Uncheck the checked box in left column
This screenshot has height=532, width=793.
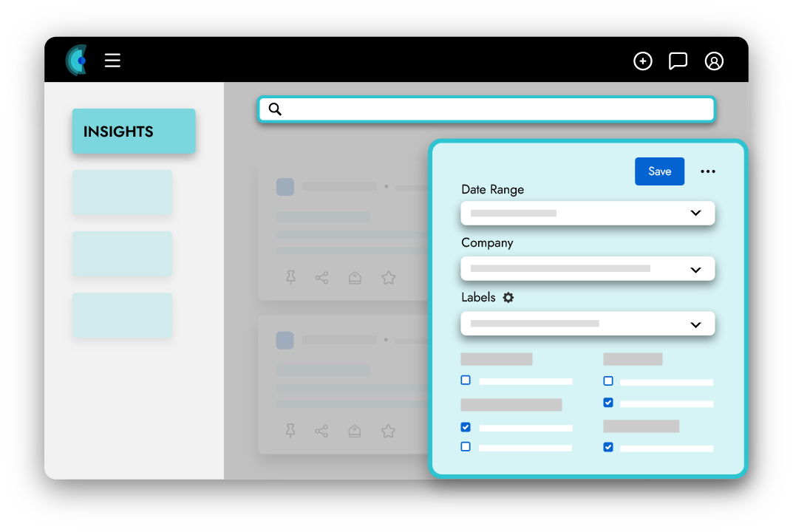pos(466,427)
